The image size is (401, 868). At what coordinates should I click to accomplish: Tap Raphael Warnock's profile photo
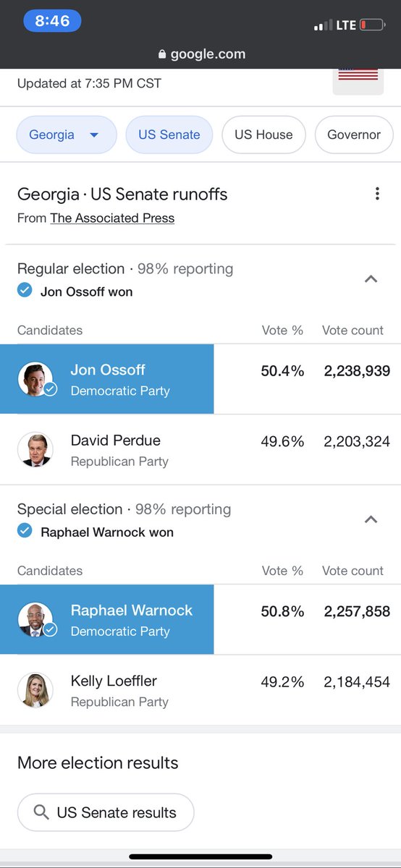coord(35,620)
